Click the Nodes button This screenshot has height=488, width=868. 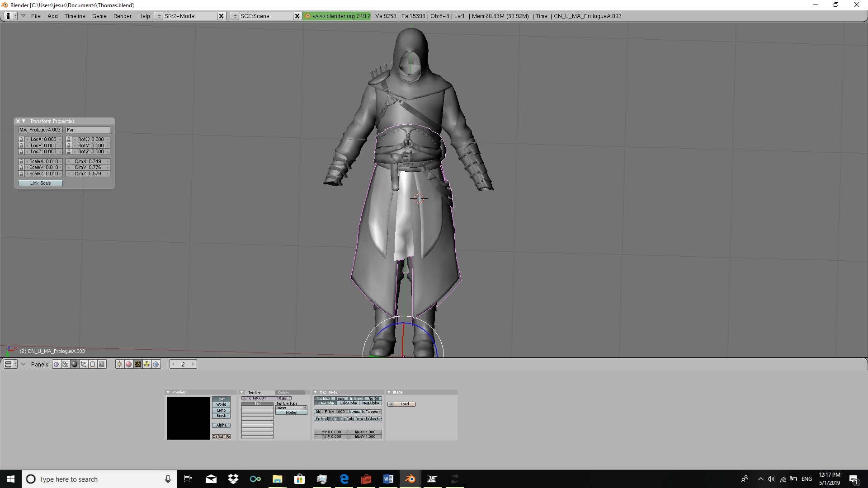point(291,413)
